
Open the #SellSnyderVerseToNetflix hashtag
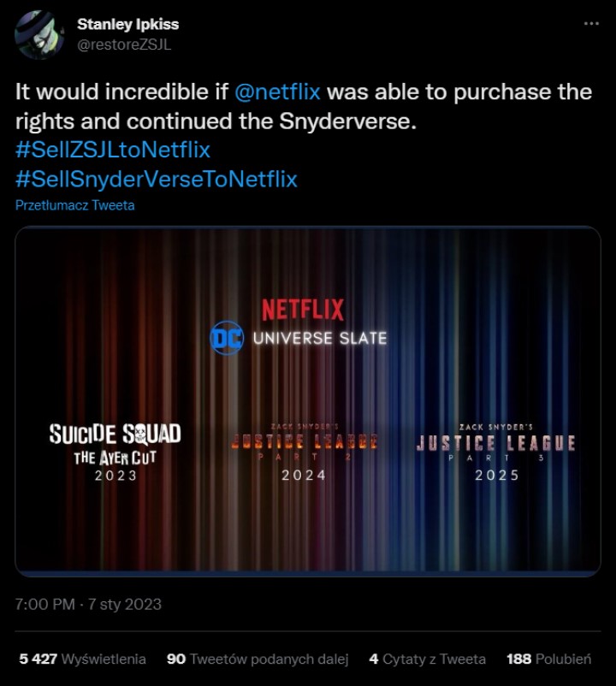(x=157, y=179)
